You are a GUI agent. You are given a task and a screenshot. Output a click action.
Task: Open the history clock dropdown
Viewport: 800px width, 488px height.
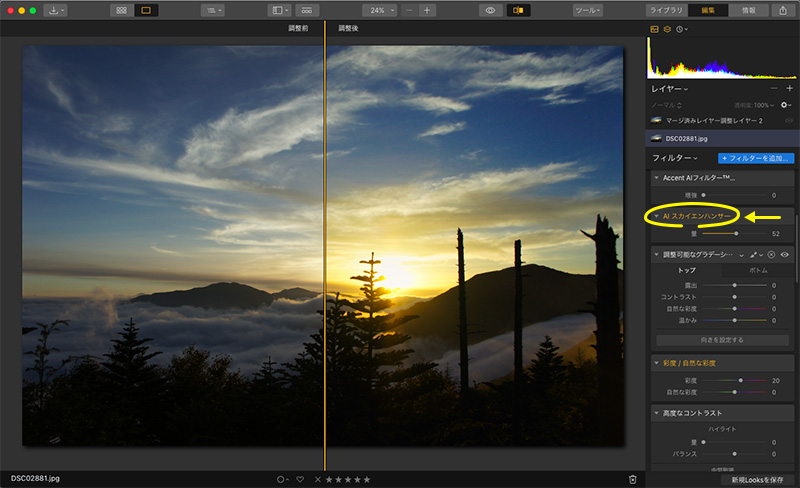[x=682, y=29]
